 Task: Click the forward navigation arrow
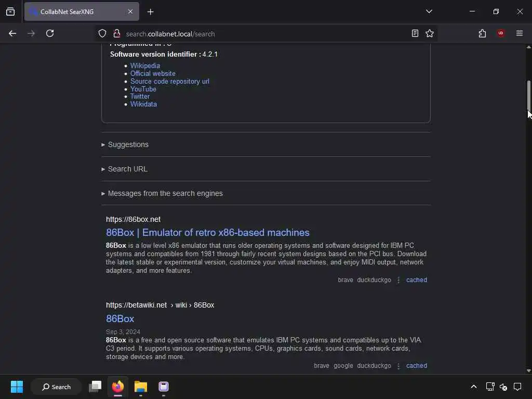[x=31, y=33]
